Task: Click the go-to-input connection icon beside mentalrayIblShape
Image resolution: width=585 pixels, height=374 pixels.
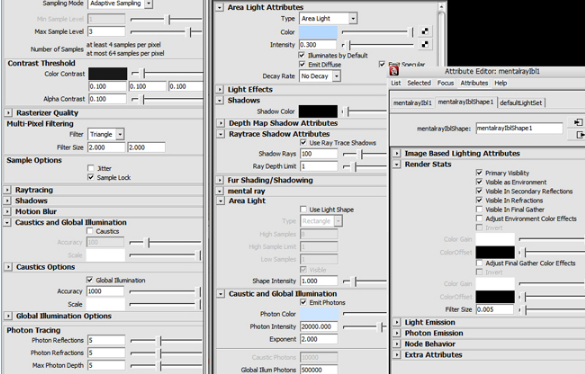Action: (x=578, y=122)
